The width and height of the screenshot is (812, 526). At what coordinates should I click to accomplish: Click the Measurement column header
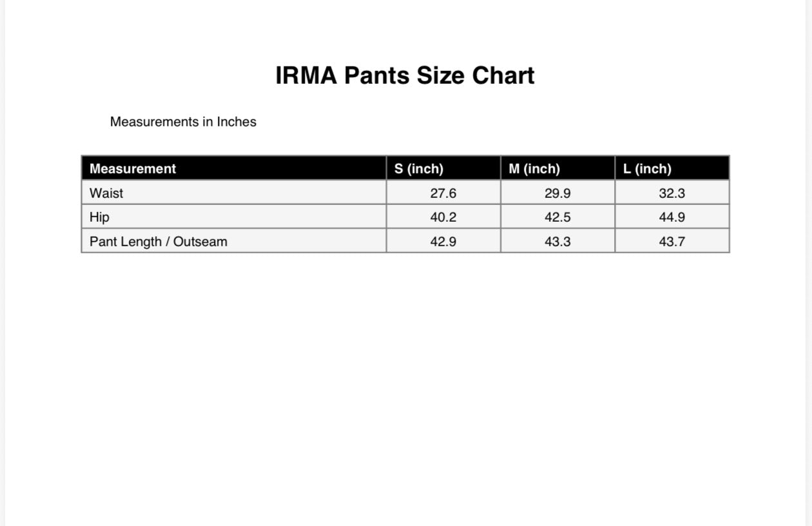click(133, 169)
